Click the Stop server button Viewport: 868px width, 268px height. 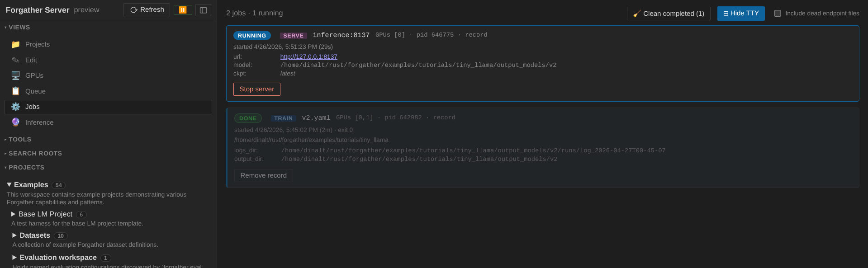click(257, 89)
